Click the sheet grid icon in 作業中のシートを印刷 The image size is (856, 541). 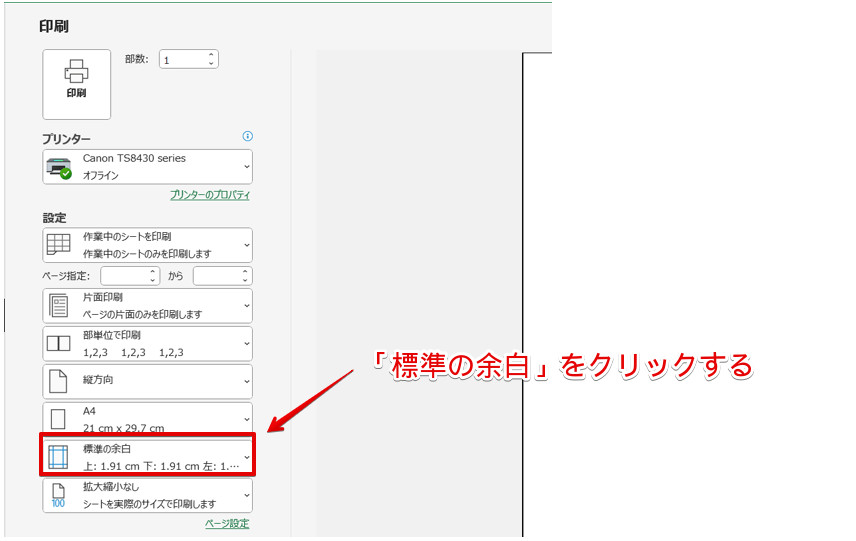coord(58,245)
